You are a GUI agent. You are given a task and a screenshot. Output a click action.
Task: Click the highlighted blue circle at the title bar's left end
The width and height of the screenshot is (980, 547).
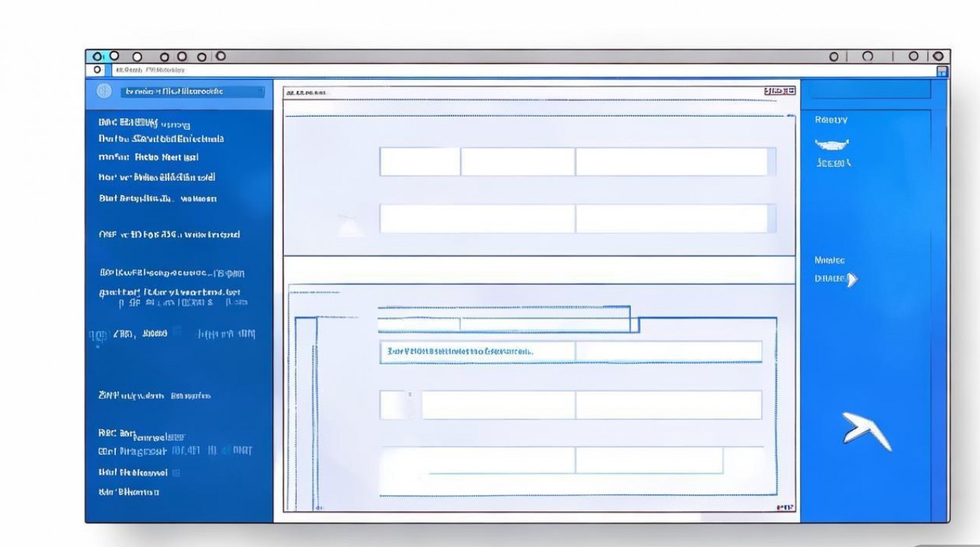(97, 56)
